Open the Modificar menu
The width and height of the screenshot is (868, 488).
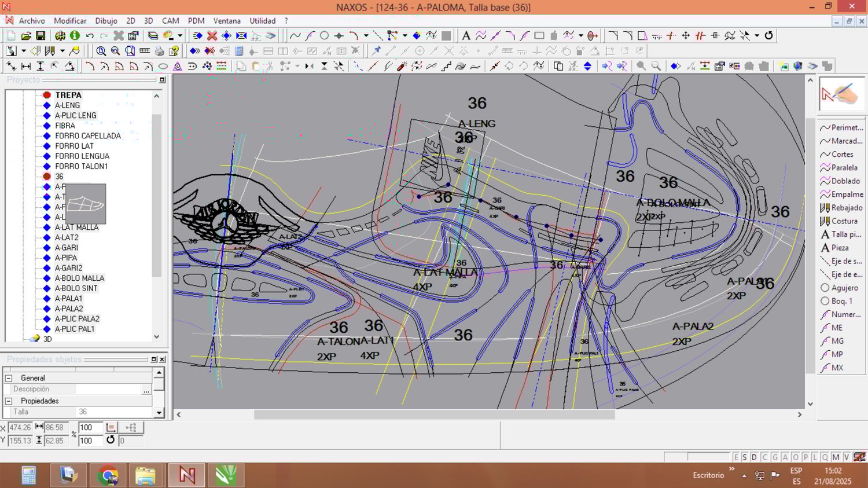(x=70, y=21)
